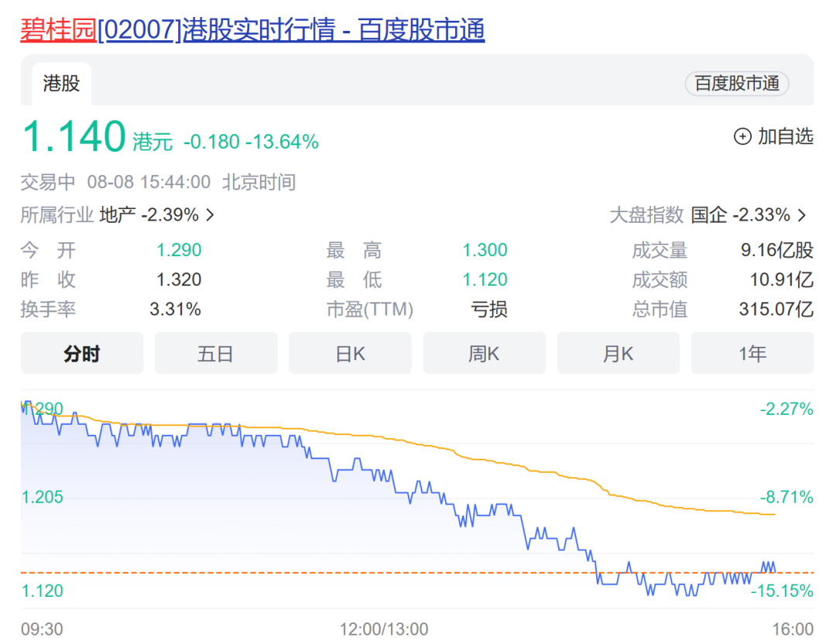Image resolution: width=836 pixels, height=644 pixels.
Task: Click the 市盈(TTM) value 亏损
Action: [x=489, y=309]
